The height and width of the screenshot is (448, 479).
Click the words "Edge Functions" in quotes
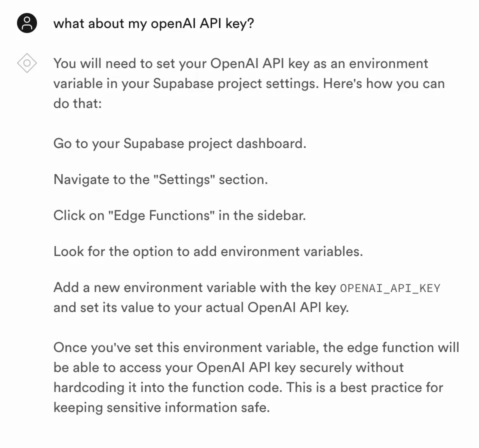[162, 215]
